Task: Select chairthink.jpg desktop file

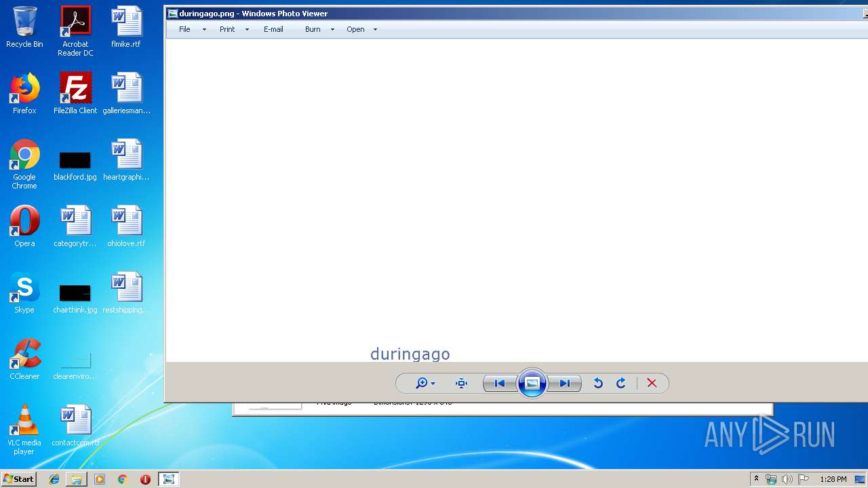Action: [x=75, y=298]
